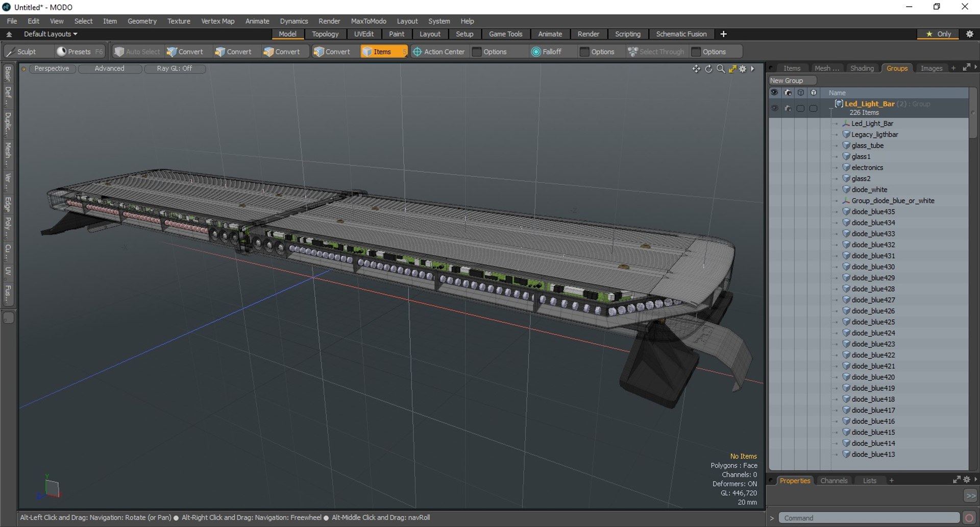
Task: Open the Geometry menu
Action: [142, 21]
